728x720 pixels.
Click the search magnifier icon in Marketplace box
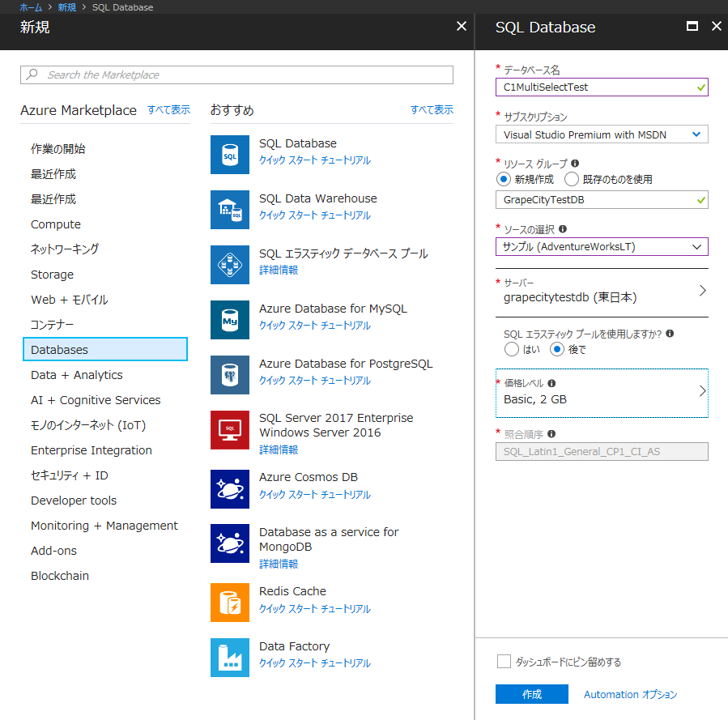(32, 75)
